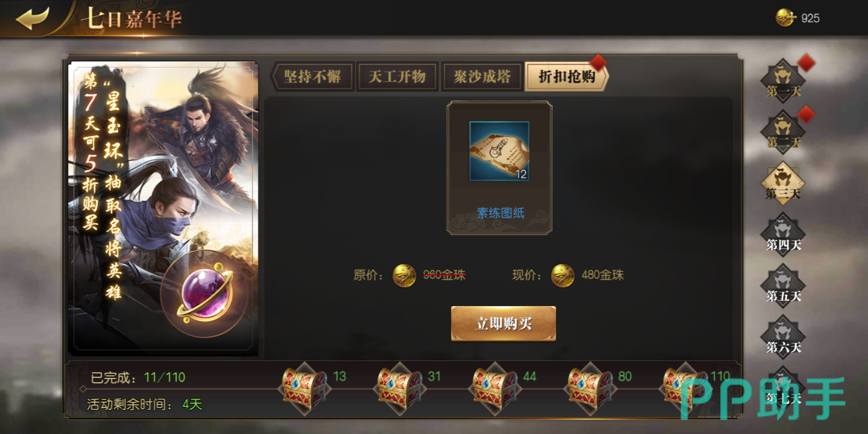868x434 pixels.
Task: Select the 第五天 day icon
Action: pyautogui.click(x=783, y=286)
